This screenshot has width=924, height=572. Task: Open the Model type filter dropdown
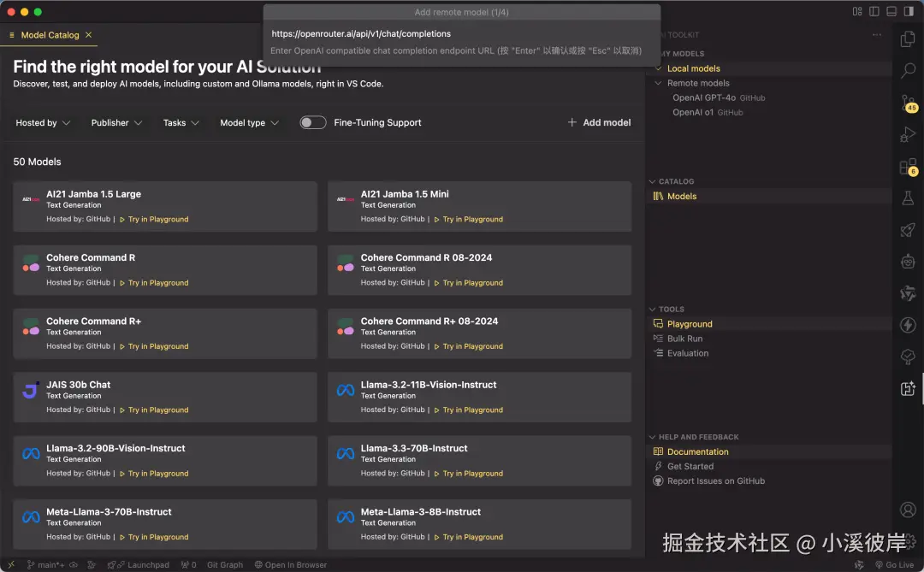[249, 122]
